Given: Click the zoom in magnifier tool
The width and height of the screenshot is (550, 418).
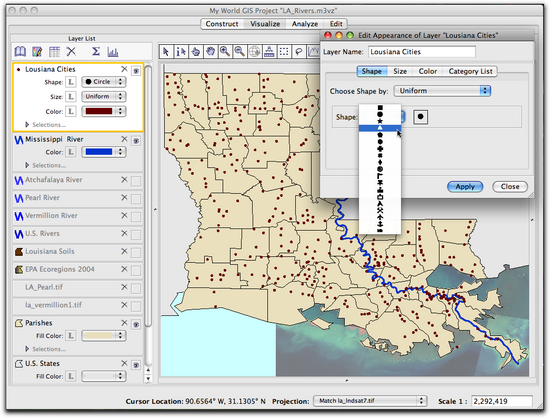Looking at the screenshot, I should click(225, 52).
